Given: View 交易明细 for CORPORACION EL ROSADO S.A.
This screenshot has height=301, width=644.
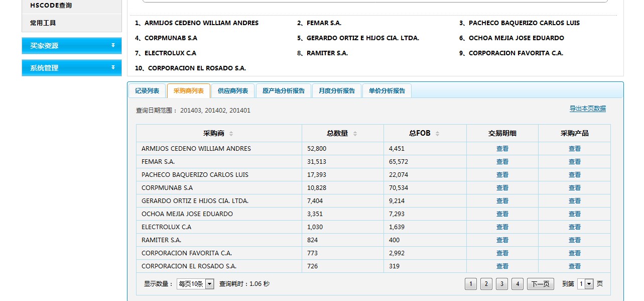Looking at the screenshot, I should tap(502, 266).
